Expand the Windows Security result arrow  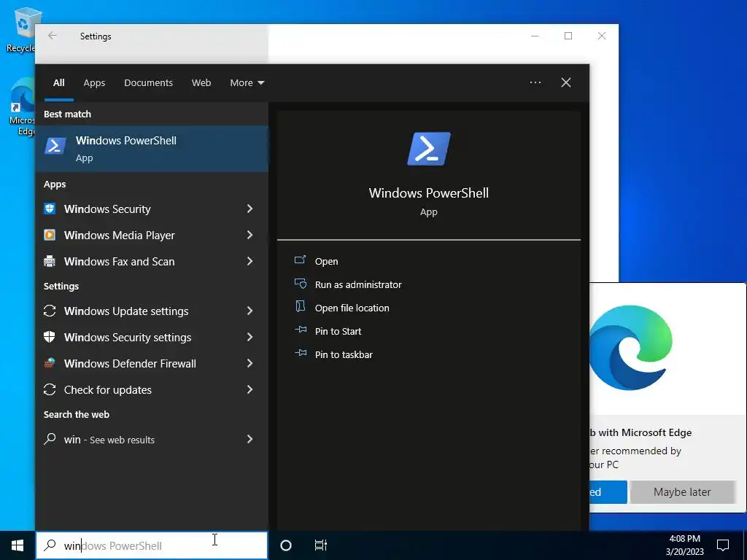point(249,209)
